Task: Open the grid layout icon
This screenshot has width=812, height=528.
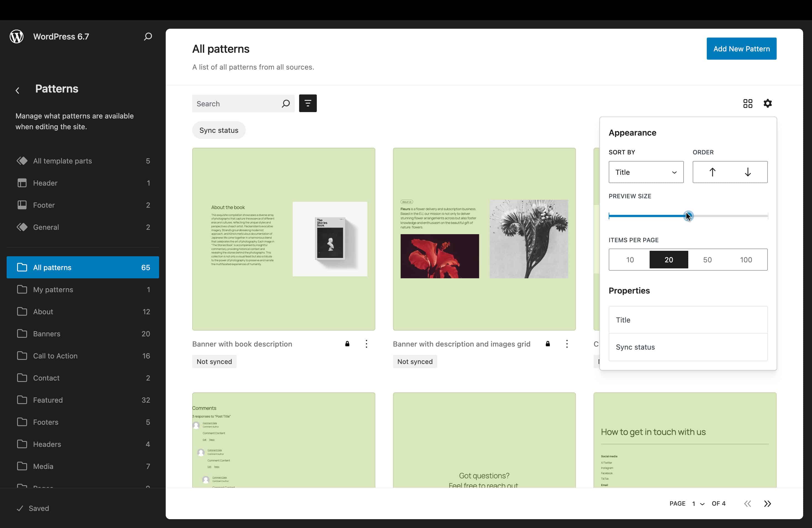Action: 748,103
